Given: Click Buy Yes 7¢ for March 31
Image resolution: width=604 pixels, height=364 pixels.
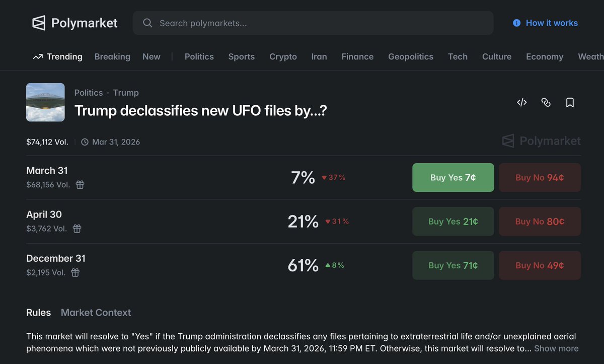Looking at the screenshot, I should (x=453, y=178).
